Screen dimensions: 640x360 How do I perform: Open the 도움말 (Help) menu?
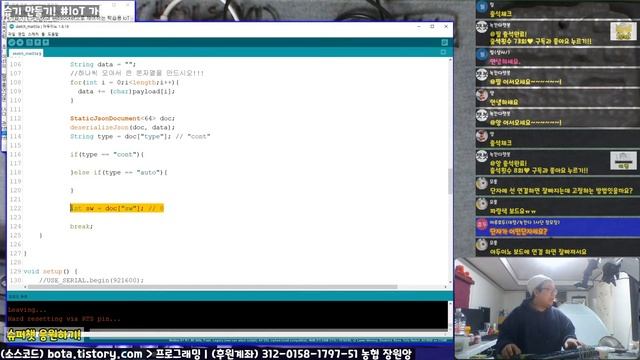point(53,34)
